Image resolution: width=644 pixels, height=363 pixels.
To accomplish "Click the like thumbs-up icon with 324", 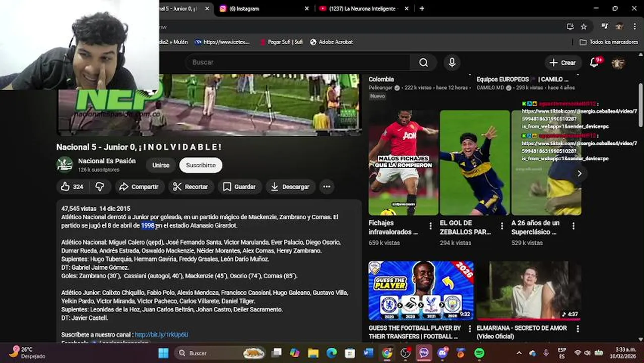I will (66, 187).
